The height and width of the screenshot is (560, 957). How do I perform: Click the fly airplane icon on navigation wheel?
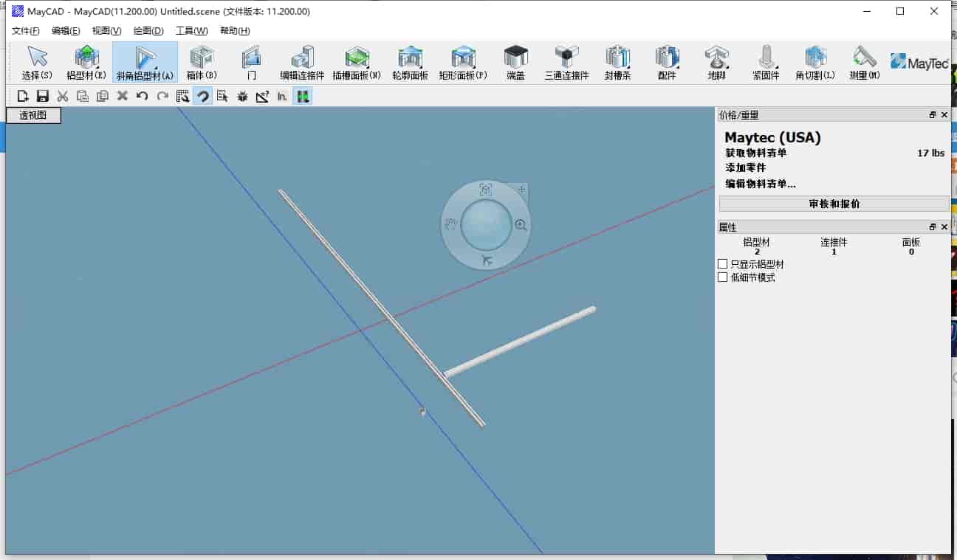486,260
